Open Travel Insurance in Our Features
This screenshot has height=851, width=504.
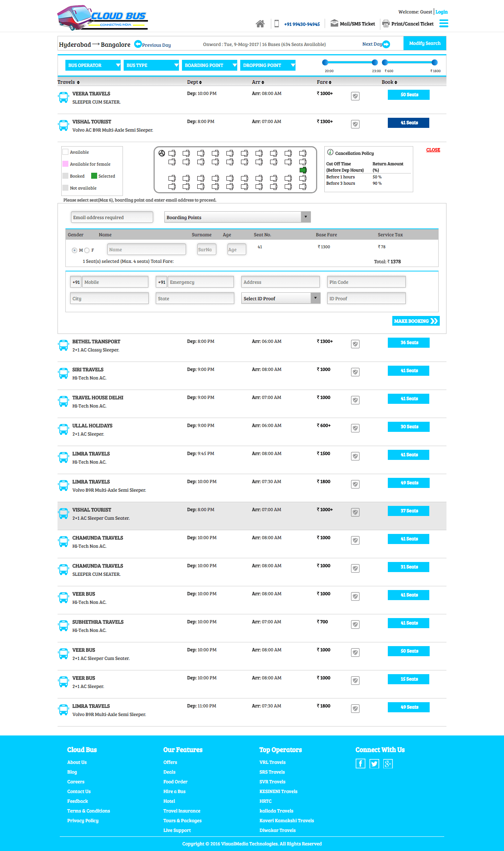click(182, 811)
